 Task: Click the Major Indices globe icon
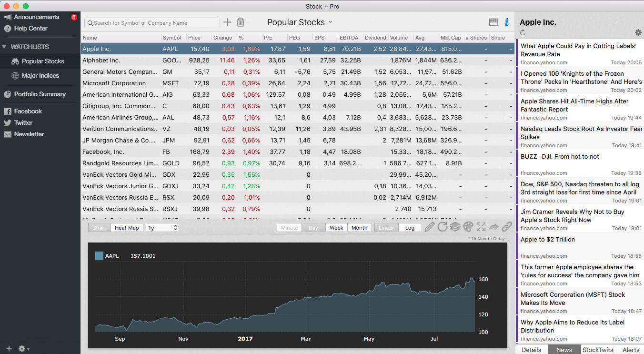pyautogui.click(x=15, y=76)
